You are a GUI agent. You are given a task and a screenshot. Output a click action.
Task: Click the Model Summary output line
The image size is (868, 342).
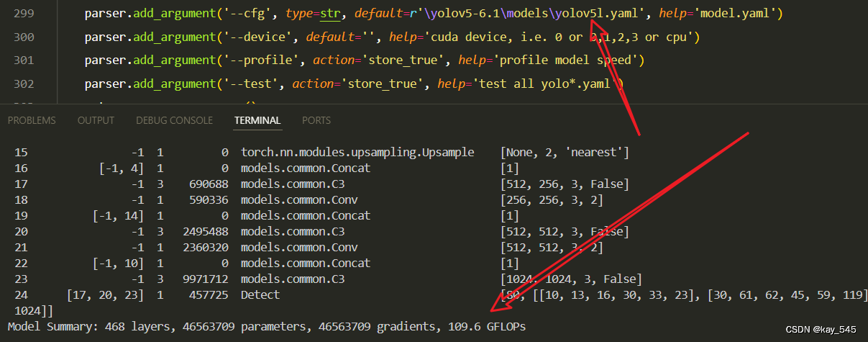click(x=267, y=326)
